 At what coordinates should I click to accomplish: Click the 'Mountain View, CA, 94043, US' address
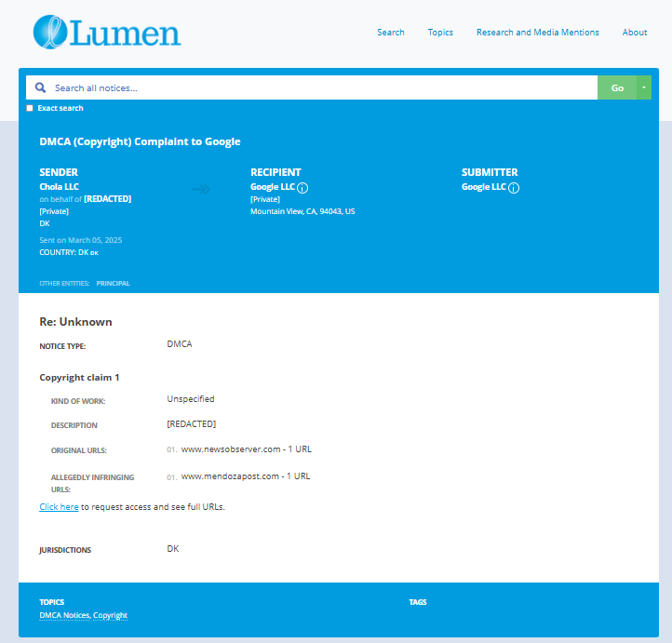coord(302,211)
